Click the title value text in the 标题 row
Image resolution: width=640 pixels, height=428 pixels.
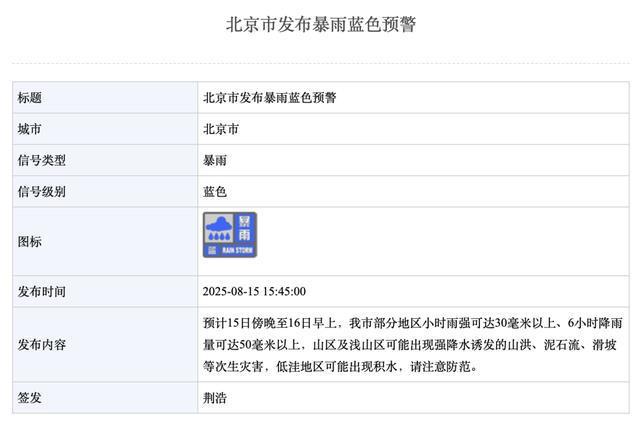click(270, 98)
